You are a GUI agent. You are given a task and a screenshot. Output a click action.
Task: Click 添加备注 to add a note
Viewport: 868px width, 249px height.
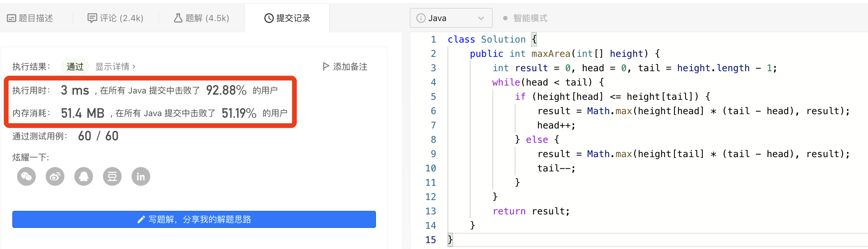click(x=345, y=66)
